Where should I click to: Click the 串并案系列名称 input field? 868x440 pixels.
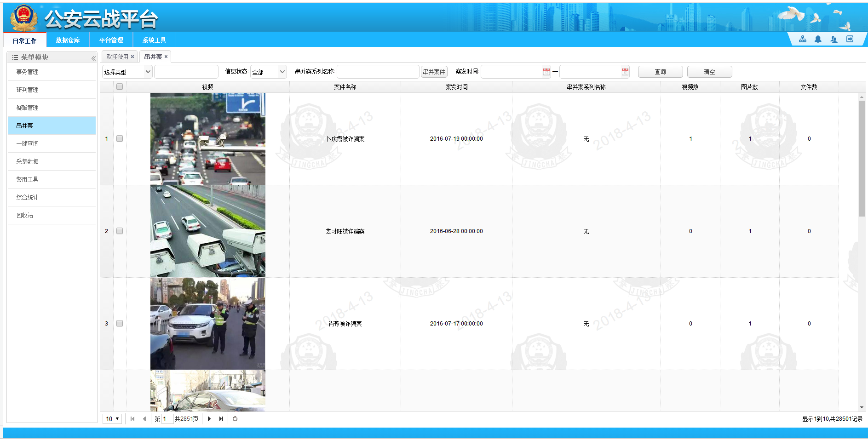378,72
